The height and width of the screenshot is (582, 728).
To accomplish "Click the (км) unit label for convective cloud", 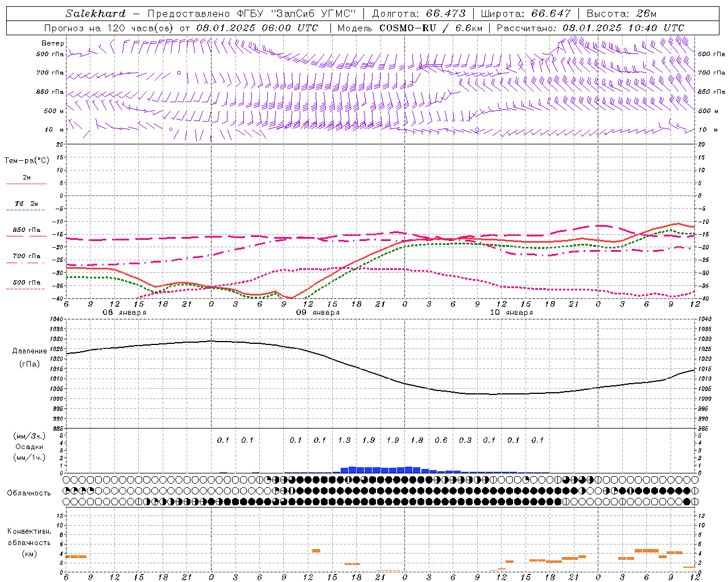I will coord(30,554).
